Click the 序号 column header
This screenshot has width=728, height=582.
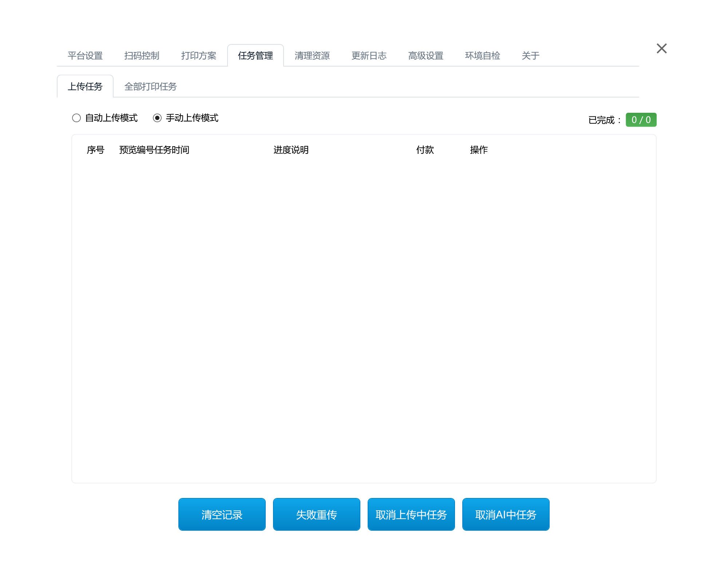(96, 150)
